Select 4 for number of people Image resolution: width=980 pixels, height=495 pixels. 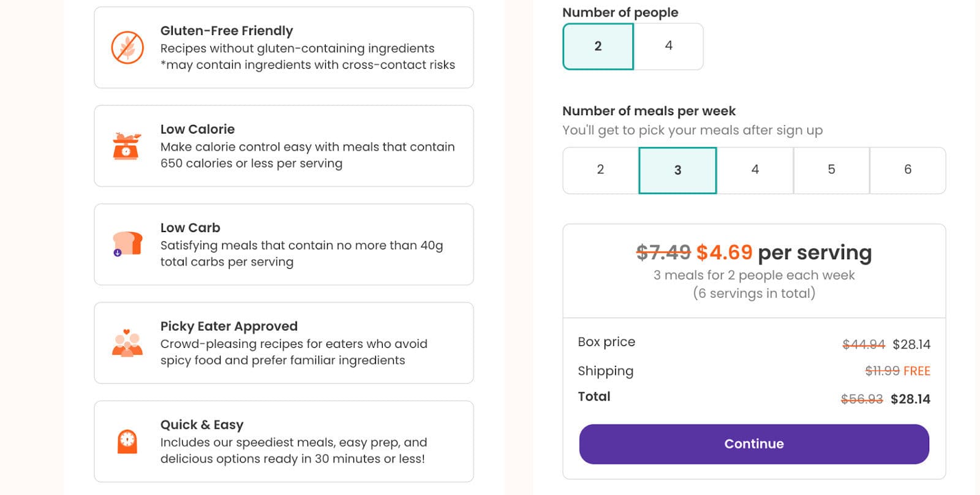coord(668,47)
